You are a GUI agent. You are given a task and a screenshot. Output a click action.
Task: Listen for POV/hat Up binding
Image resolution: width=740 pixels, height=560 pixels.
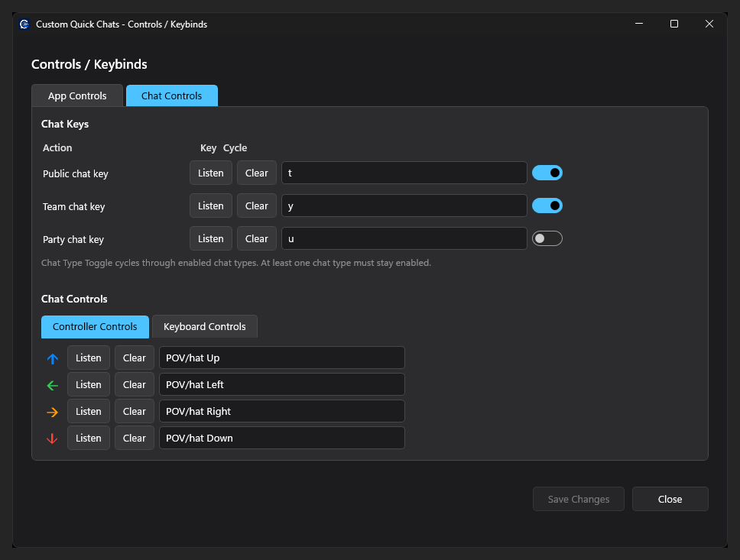(89, 358)
